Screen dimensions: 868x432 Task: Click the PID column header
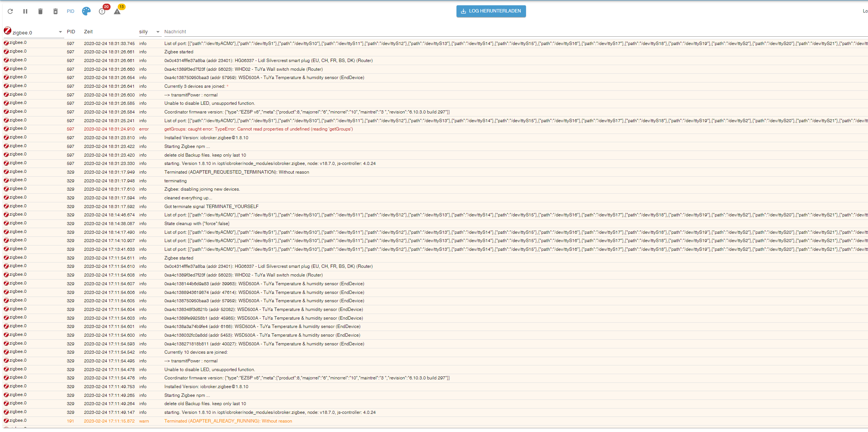[x=71, y=32]
